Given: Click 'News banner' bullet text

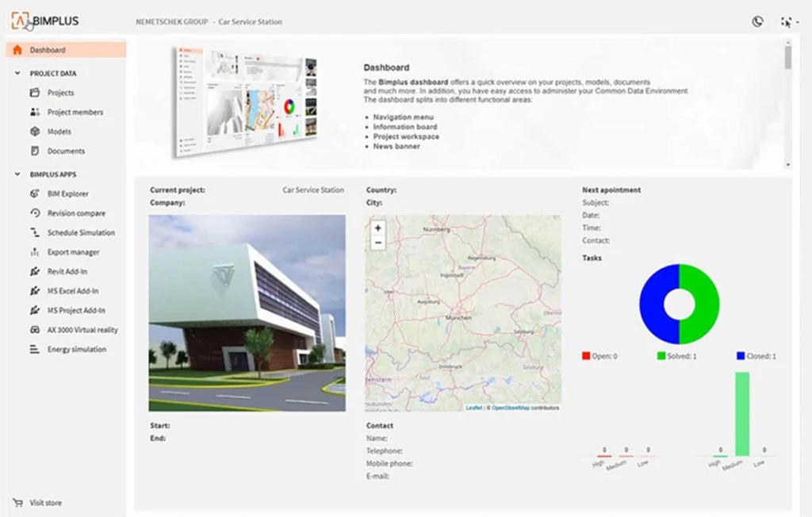Looking at the screenshot, I should click(396, 147).
